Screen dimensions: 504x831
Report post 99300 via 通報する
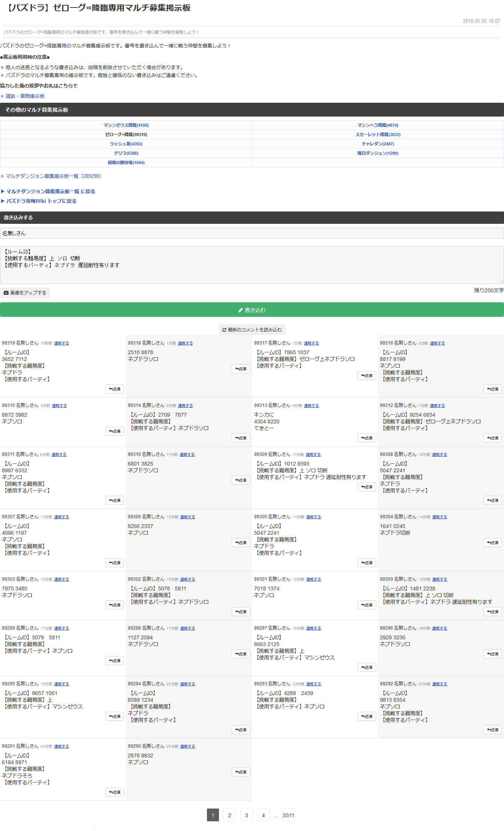pyautogui.click(x=440, y=580)
